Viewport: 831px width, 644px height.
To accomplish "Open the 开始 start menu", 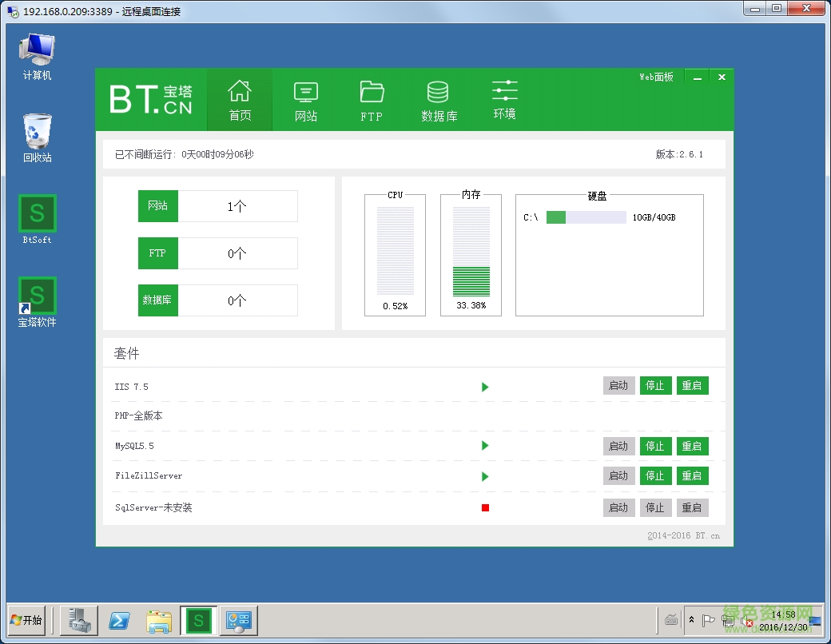I will tap(26, 620).
